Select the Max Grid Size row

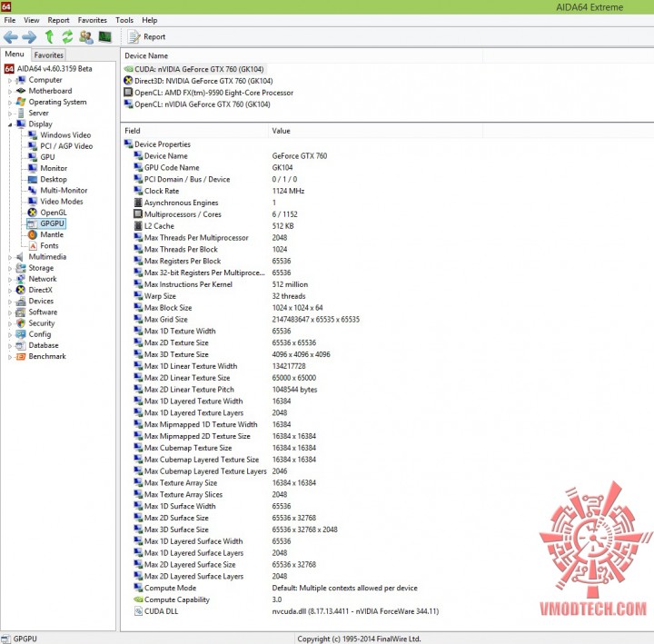tap(246, 320)
